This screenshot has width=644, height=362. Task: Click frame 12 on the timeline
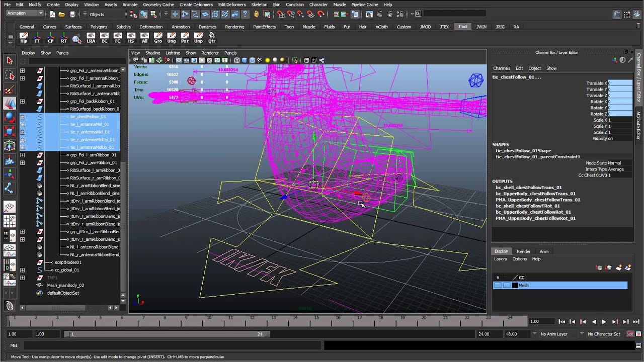[252, 321]
